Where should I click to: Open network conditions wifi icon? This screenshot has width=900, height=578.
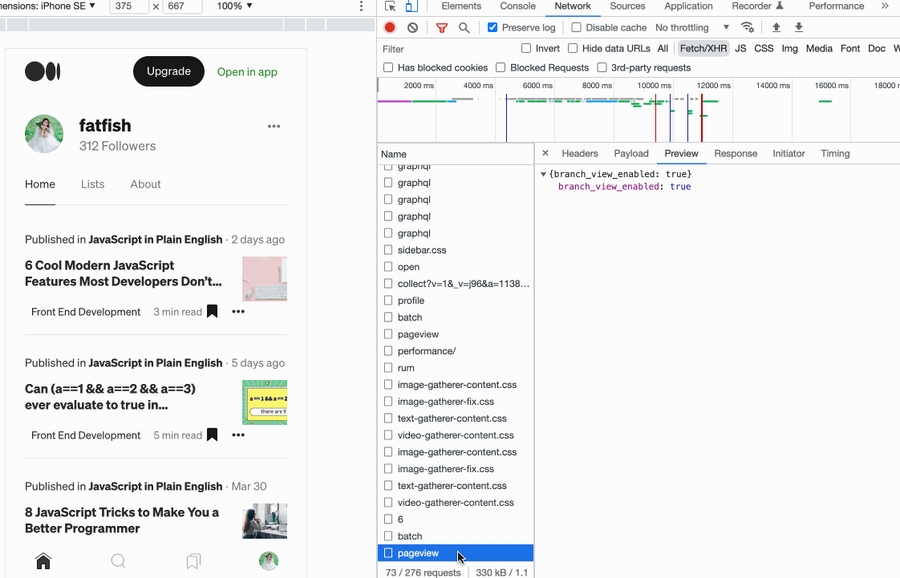pyautogui.click(x=747, y=28)
